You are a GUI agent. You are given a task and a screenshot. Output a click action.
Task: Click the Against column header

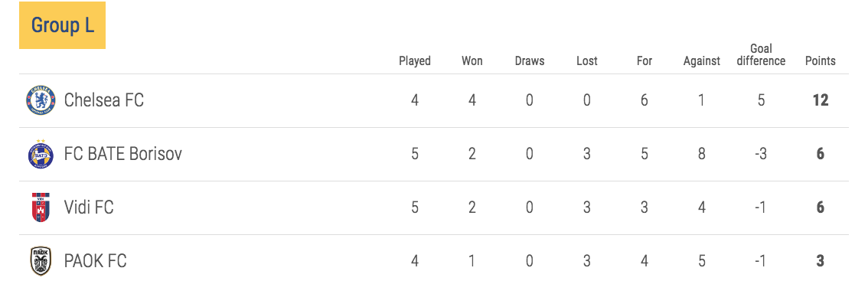click(x=701, y=61)
